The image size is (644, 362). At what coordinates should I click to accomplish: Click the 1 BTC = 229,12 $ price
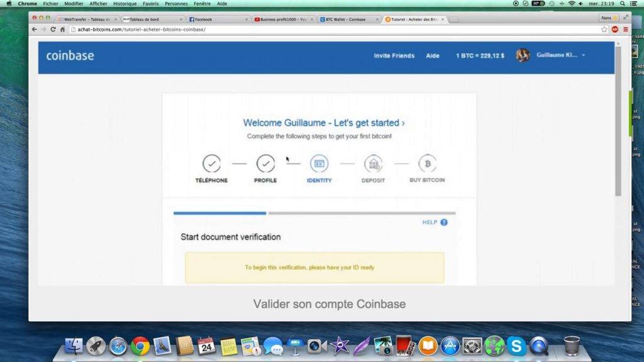pyautogui.click(x=480, y=55)
